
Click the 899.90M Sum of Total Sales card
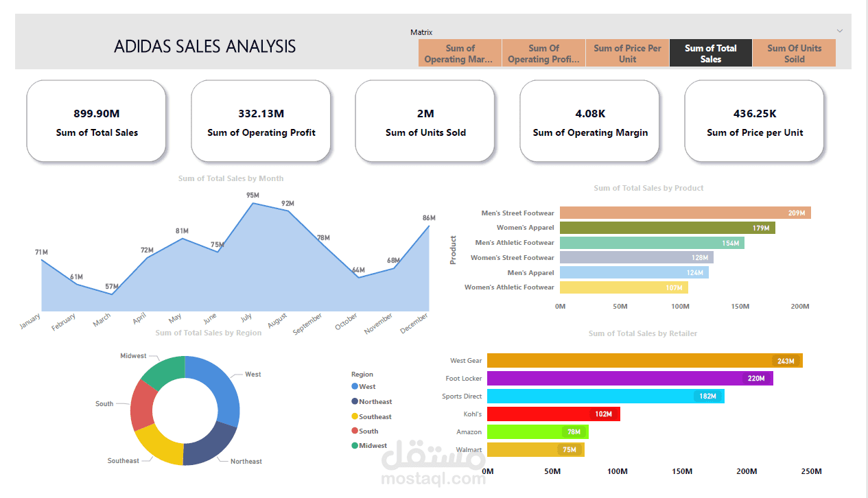pyautogui.click(x=97, y=121)
